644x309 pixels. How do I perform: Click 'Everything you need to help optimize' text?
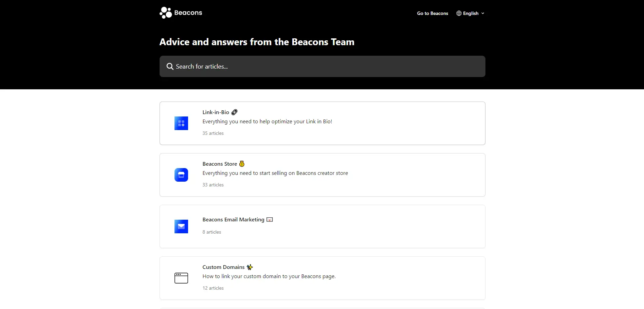(267, 122)
